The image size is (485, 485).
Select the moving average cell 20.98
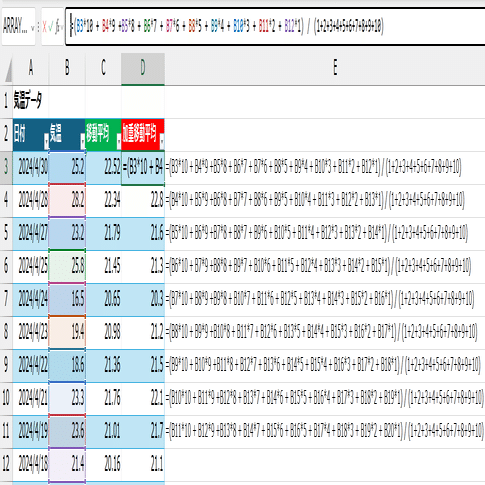(103, 332)
